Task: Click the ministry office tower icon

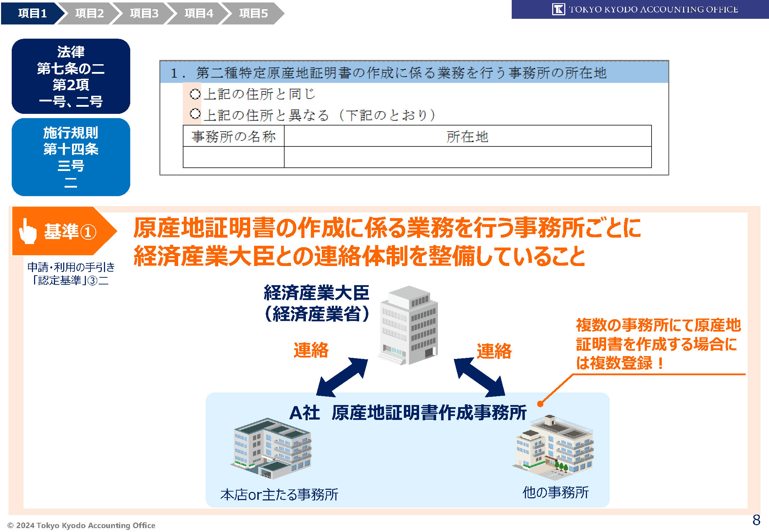Action: pyautogui.click(x=409, y=325)
